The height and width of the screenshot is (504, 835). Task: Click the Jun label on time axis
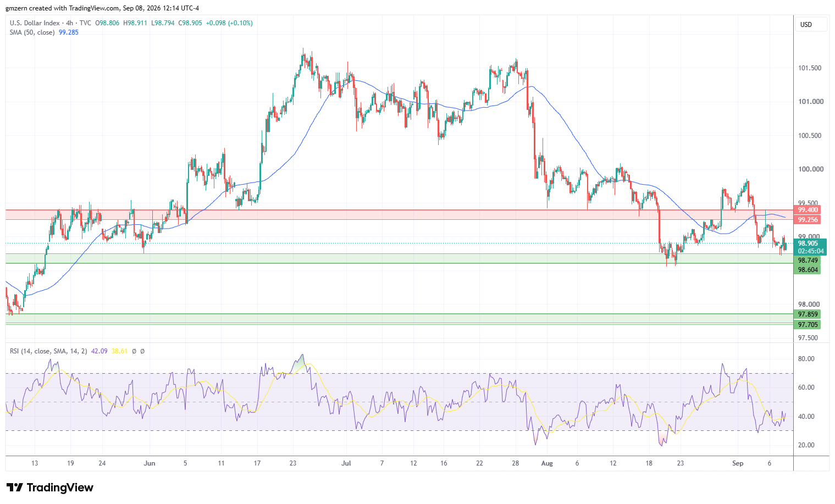coord(150,463)
